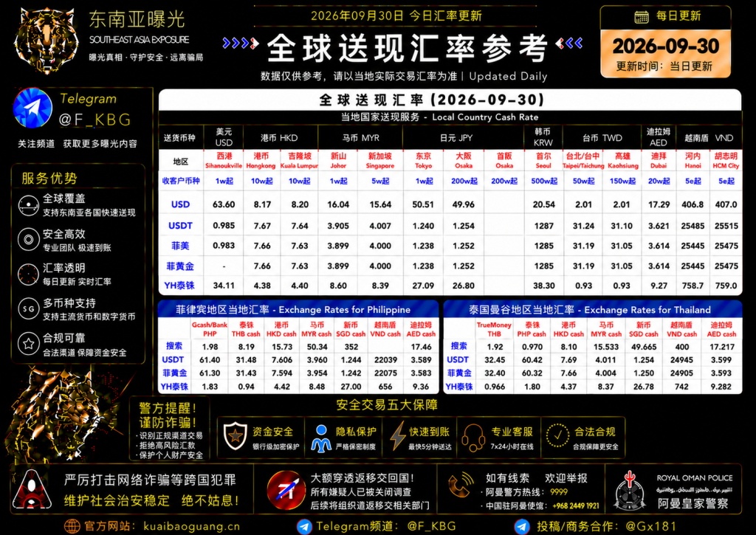Select the 安全高效 concentric-circle icon
The width and height of the screenshot is (756, 535).
(29, 240)
